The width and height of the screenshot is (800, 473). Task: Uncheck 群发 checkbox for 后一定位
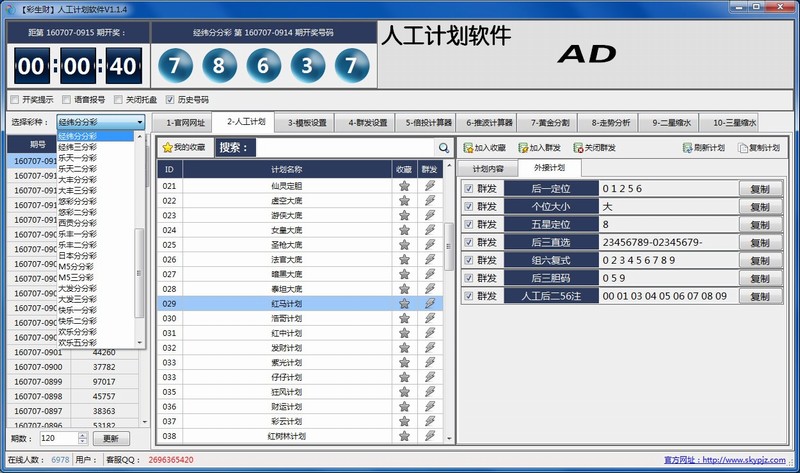(469, 188)
